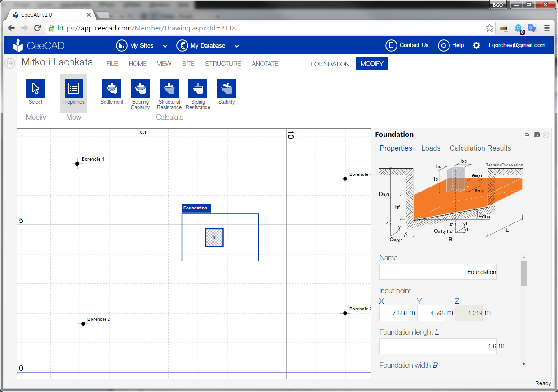The height and width of the screenshot is (392, 558).
Task: Click the X coordinate input field
Action: (393, 313)
